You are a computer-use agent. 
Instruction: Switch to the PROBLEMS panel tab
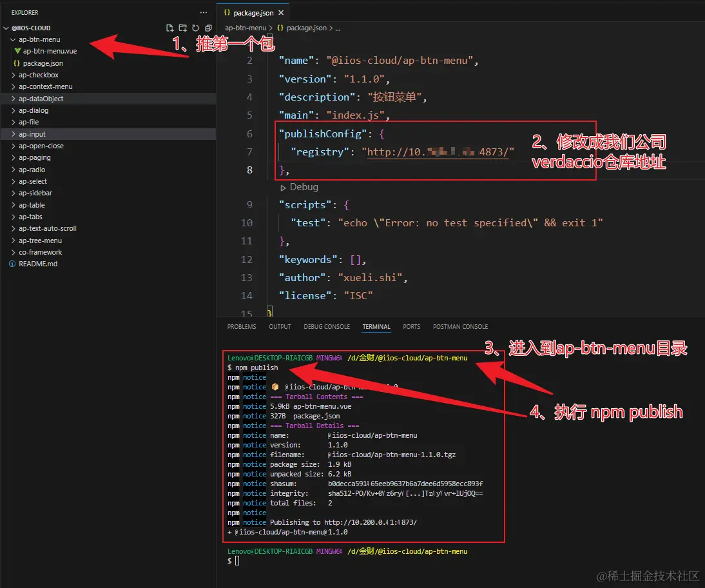[x=242, y=327]
